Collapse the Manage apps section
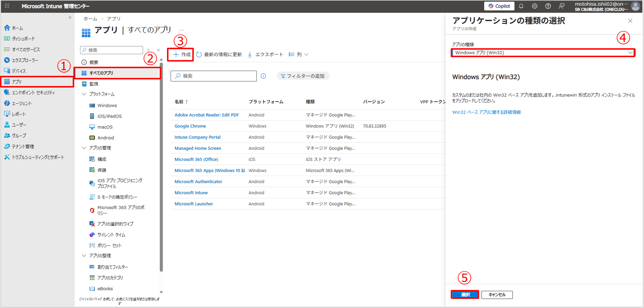The width and height of the screenshot is (644, 308). pos(84,148)
